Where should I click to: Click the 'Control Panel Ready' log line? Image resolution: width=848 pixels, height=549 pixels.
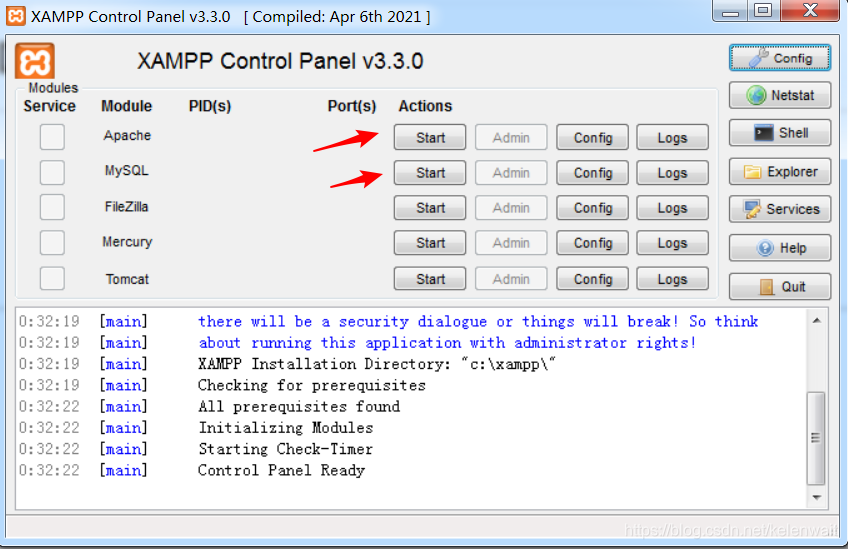(x=281, y=470)
